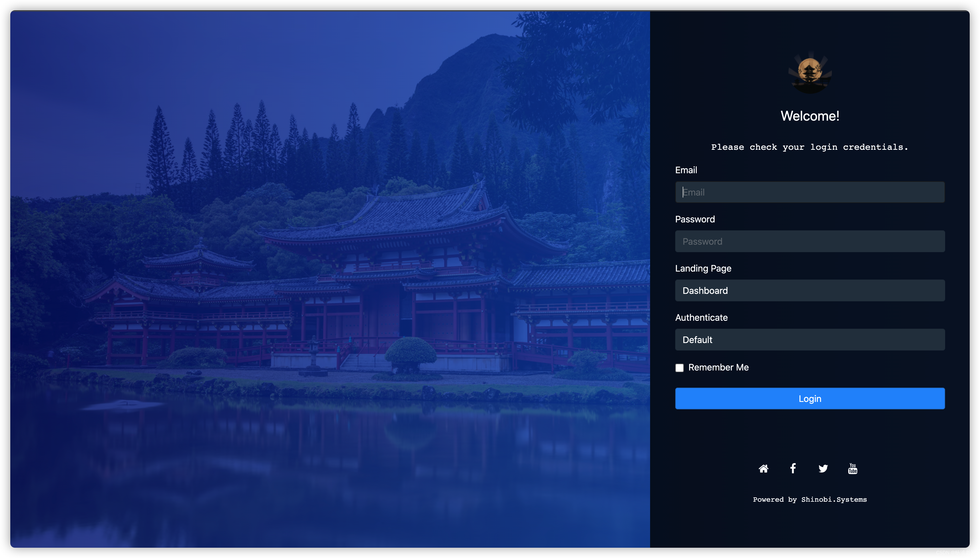The height and width of the screenshot is (558, 980).
Task: Click the Landing Page label
Action: pyautogui.click(x=703, y=268)
